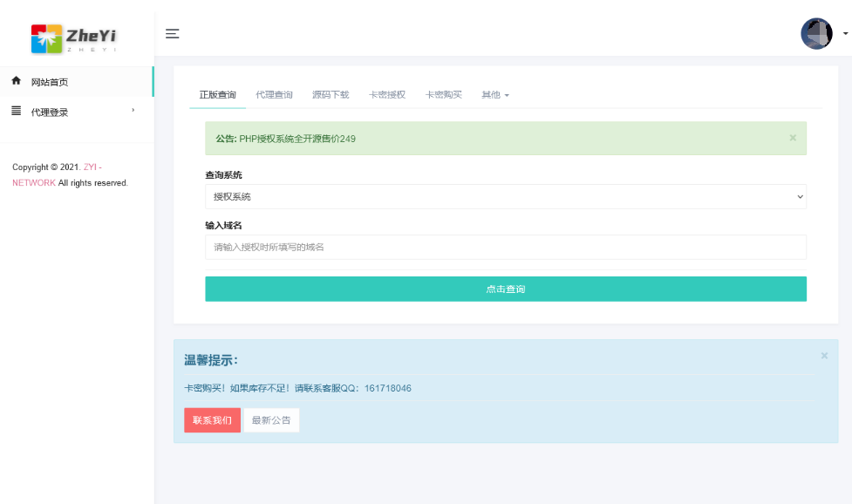Open the 查询系统 select dropdown
Viewport: 852px width, 504px height.
pyautogui.click(x=506, y=197)
